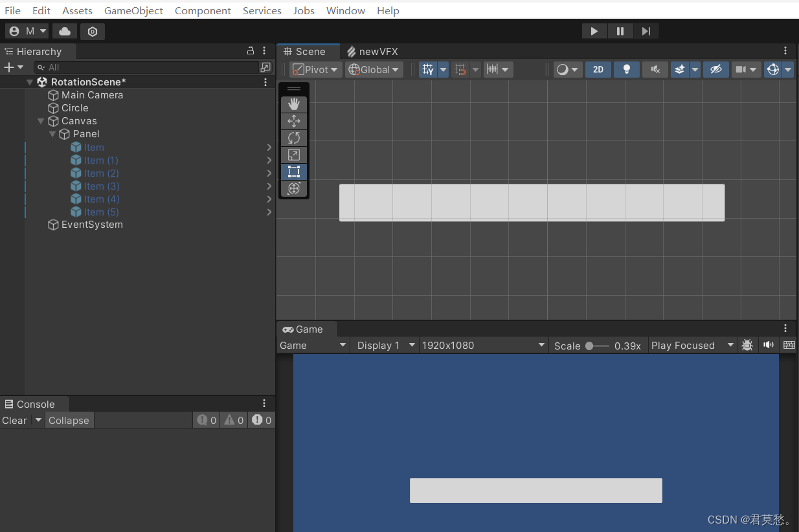
Task: Open the Global handle rotation dropdown
Action: [374, 70]
